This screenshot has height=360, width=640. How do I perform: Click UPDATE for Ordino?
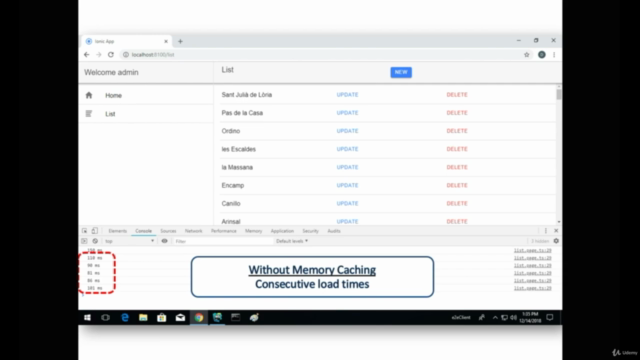(347, 131)
